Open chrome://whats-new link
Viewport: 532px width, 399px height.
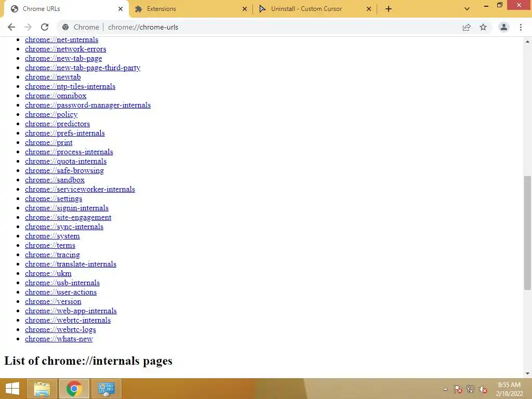59,339
